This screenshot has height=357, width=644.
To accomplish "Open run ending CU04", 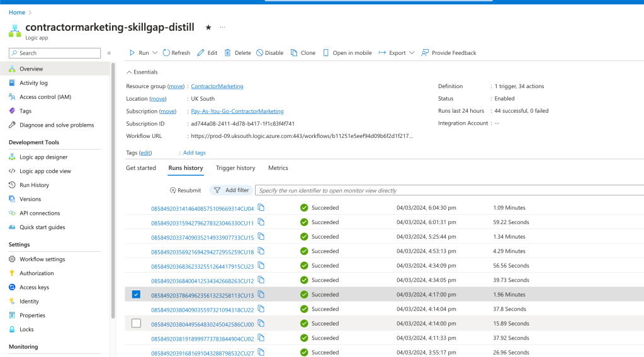I will click(x=203, y=208).
